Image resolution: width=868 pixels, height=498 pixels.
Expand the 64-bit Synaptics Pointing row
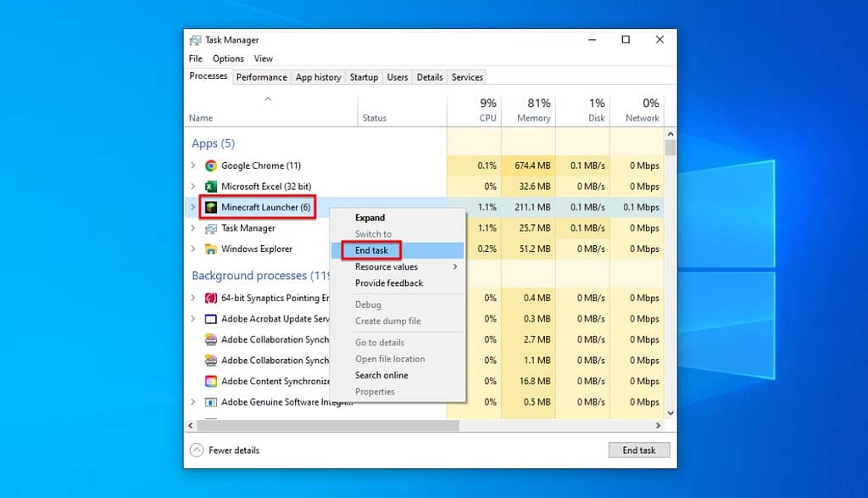[192, 298]
